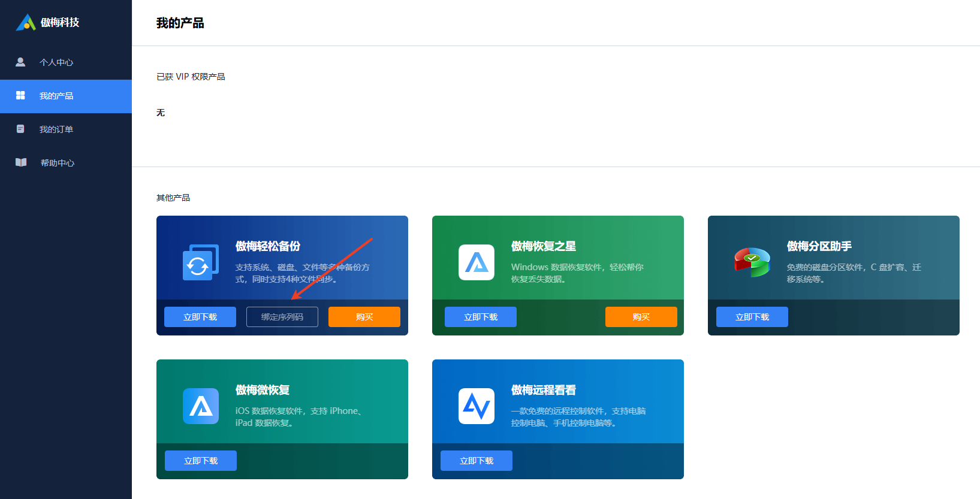
Task: Click the 个人中心 user icon
Action: 20,62
